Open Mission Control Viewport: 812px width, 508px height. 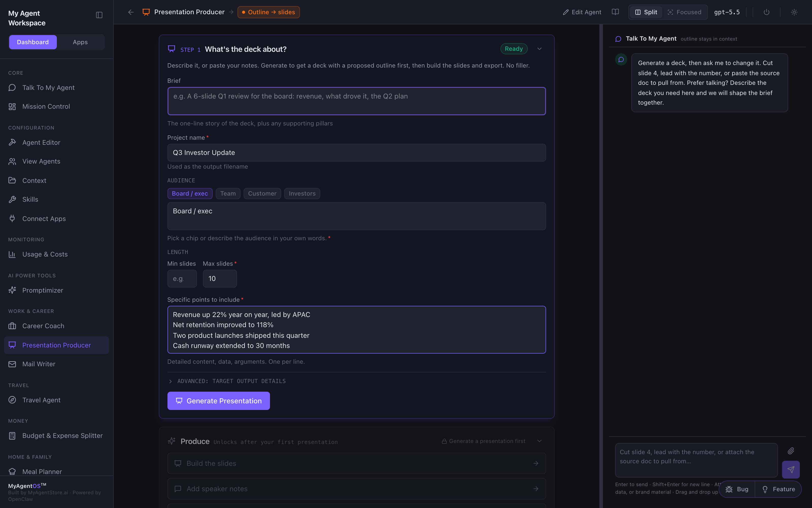coord(56,106)
